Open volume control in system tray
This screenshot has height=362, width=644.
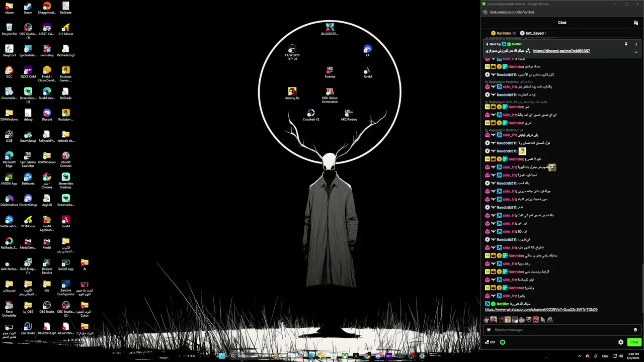621,356
